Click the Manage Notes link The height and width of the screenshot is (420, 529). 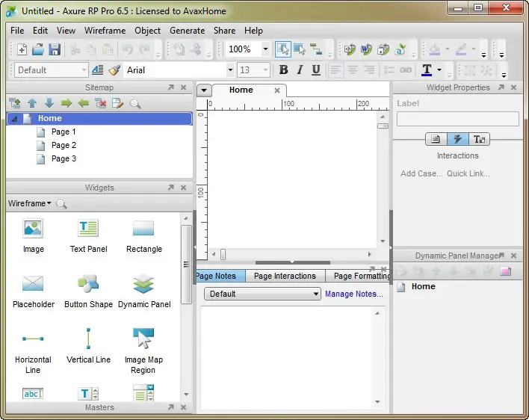[354, 294]
